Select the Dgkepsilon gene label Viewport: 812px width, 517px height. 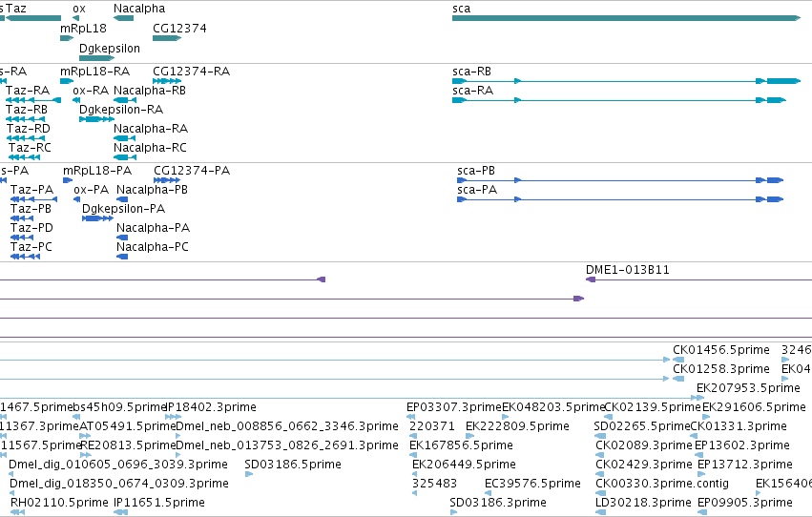click(x=110, y=48)
